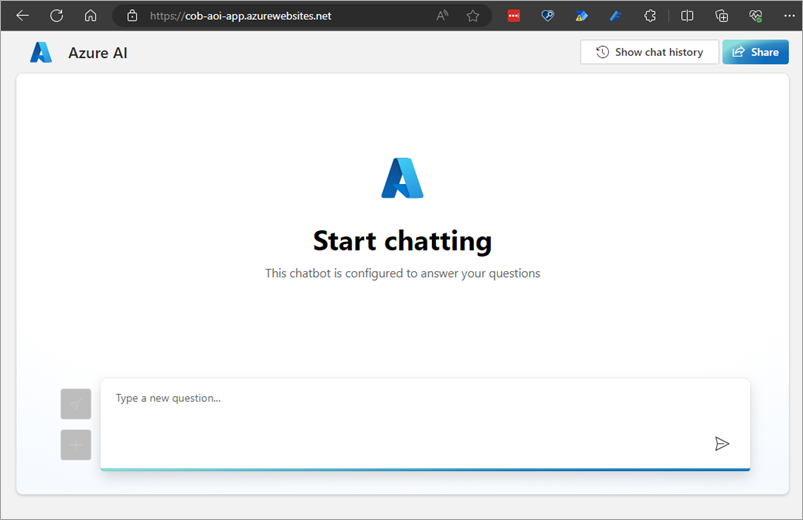Open the blue heart shield extension icon
Screen dimensions: 803x520
tap(547, 16)
